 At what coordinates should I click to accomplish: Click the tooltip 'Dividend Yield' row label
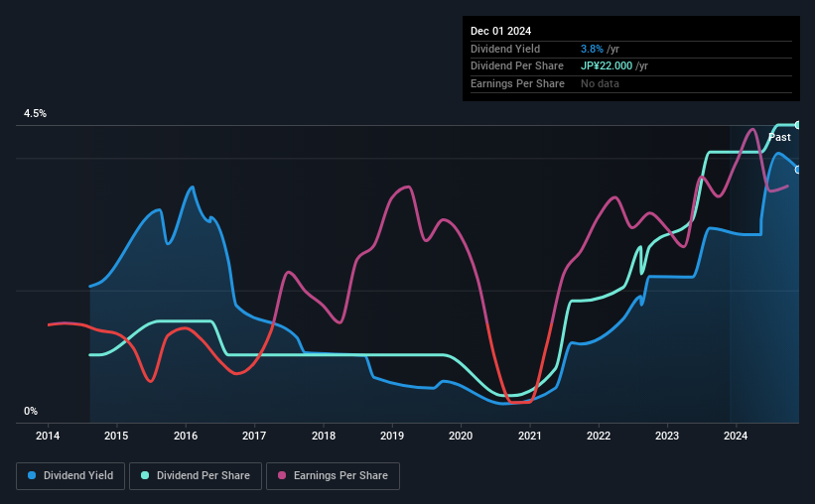coord(505,49)
